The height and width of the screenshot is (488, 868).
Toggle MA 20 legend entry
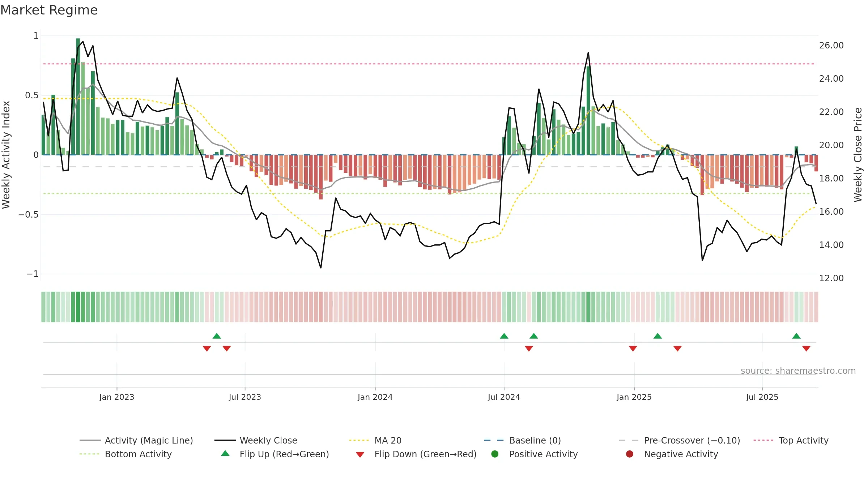tap(375, 440)
